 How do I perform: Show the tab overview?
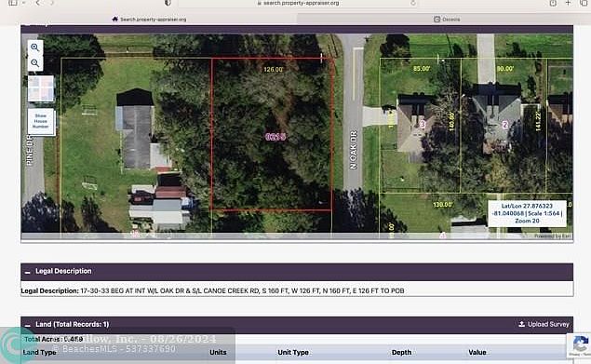[x=584, y=3]
